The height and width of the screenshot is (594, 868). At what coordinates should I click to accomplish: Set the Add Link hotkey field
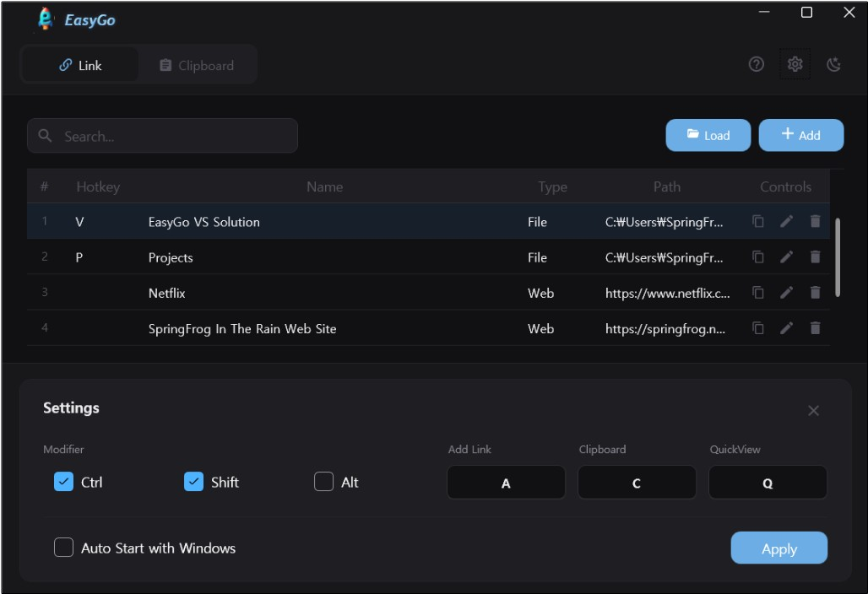506,483
